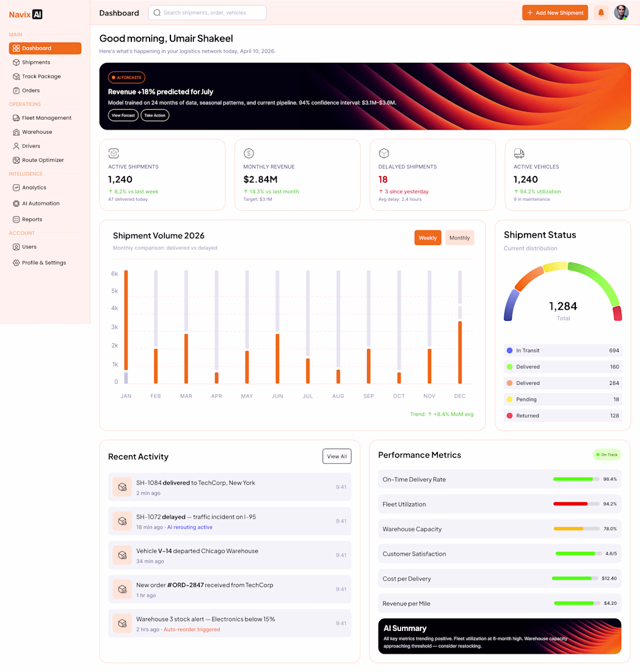The image size is (640, 672).
Task: Click the Reports icon in sidebar
Action: 16,219
